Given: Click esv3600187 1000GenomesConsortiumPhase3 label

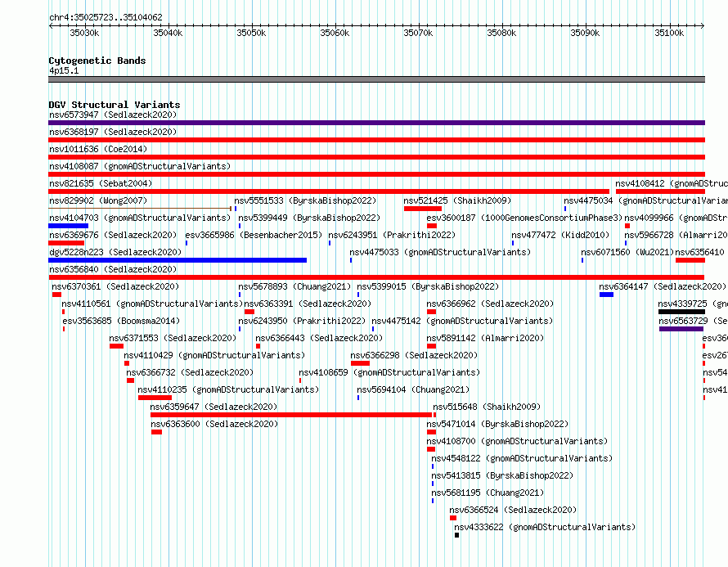Looking at the screenshot, I should [524, 218].
